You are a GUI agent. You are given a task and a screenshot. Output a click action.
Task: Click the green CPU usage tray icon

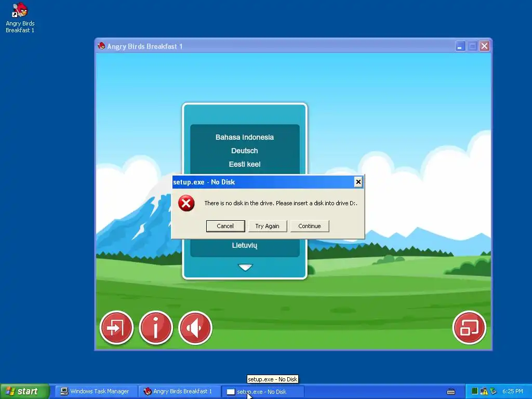[475, 392]
